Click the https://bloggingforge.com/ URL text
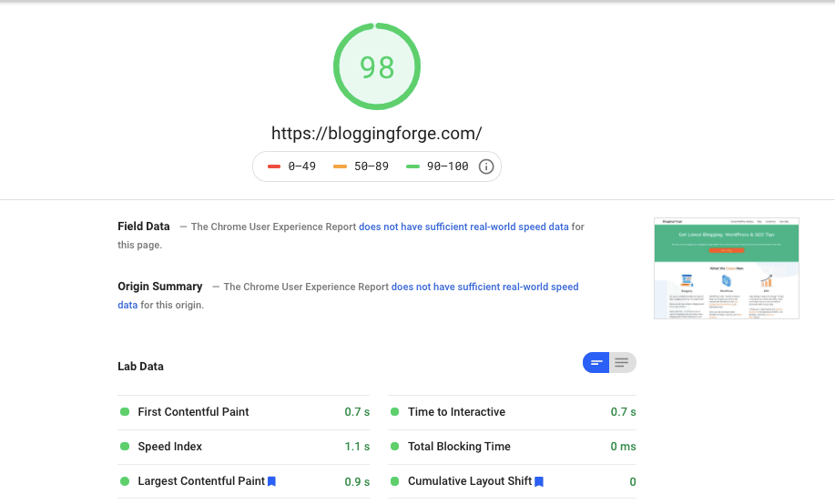 (377, 133)
